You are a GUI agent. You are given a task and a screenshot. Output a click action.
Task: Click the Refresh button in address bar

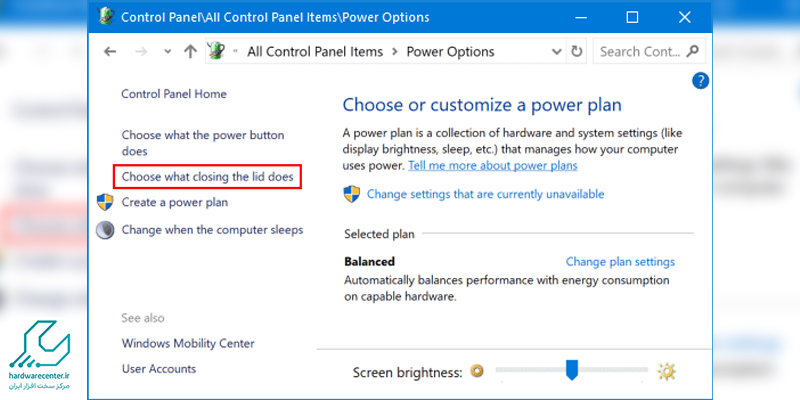(576, 51)
